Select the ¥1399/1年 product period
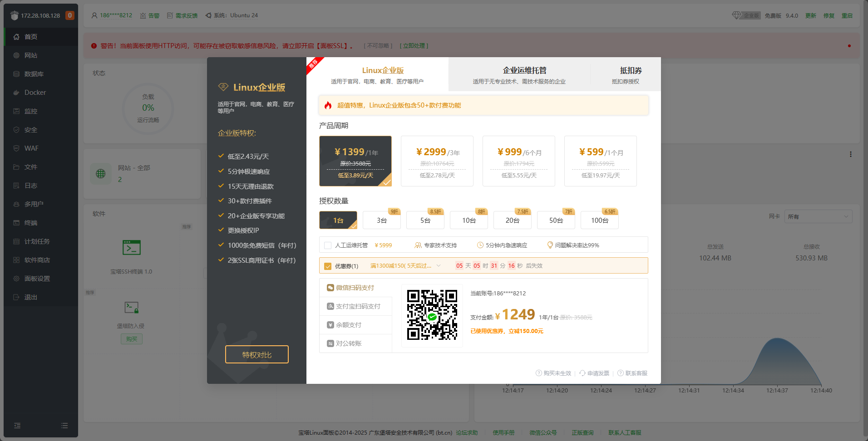This screenshot has height=441, width=868. [355, 161]
